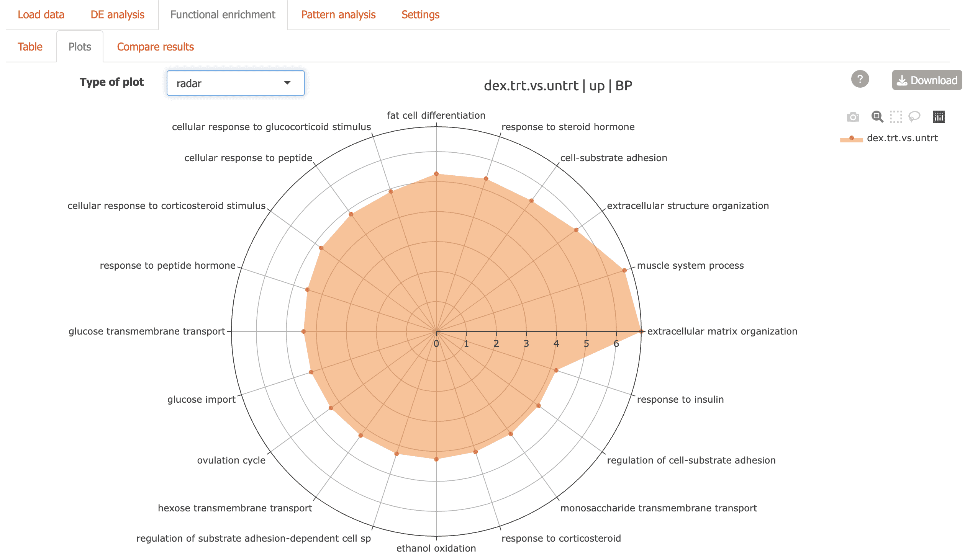Switch to the Load data tab
Viewport: 965px width, 560px height.
[x=41, y=15]
